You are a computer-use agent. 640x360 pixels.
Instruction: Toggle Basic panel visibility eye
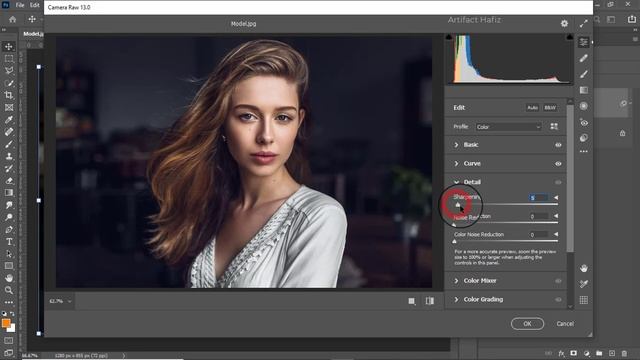[x=558, y=145]
